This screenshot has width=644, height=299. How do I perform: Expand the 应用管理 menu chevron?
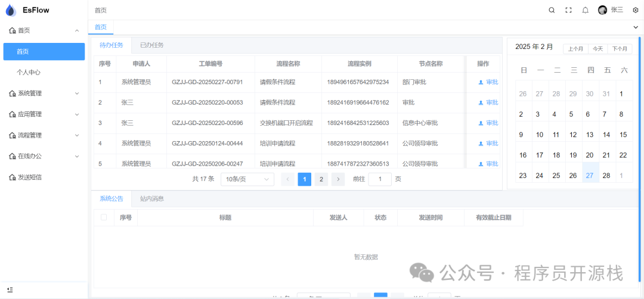pos(77,114)
